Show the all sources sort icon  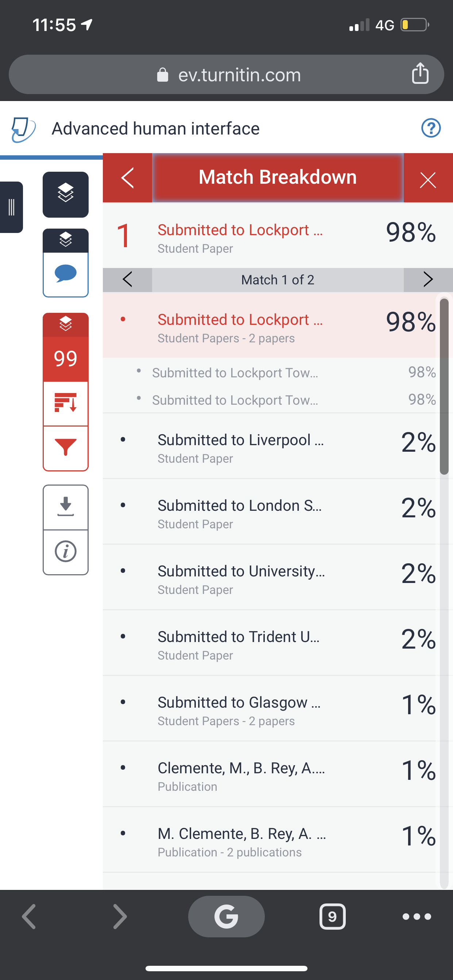click(66, 403)
